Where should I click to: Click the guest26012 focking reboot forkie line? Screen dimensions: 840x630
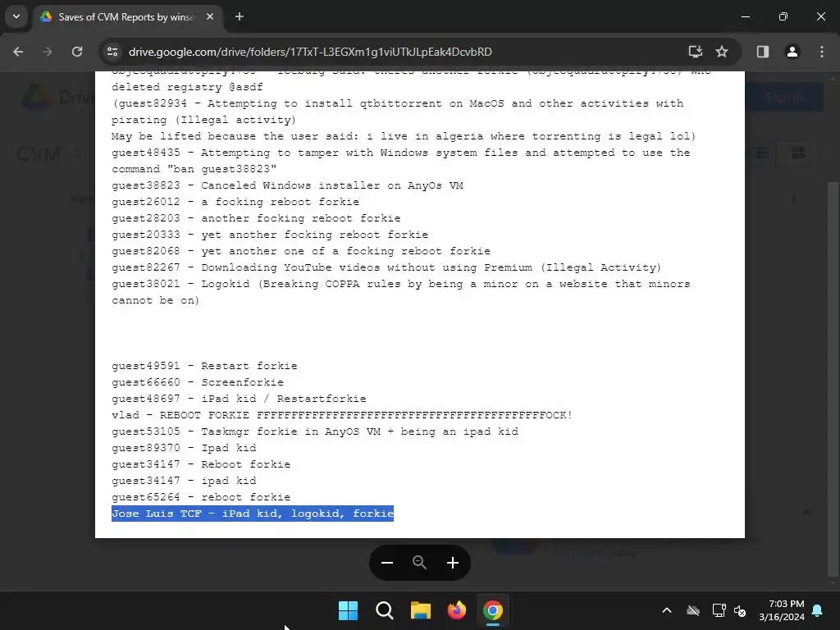pyautogui.click(x=235, y=202)
